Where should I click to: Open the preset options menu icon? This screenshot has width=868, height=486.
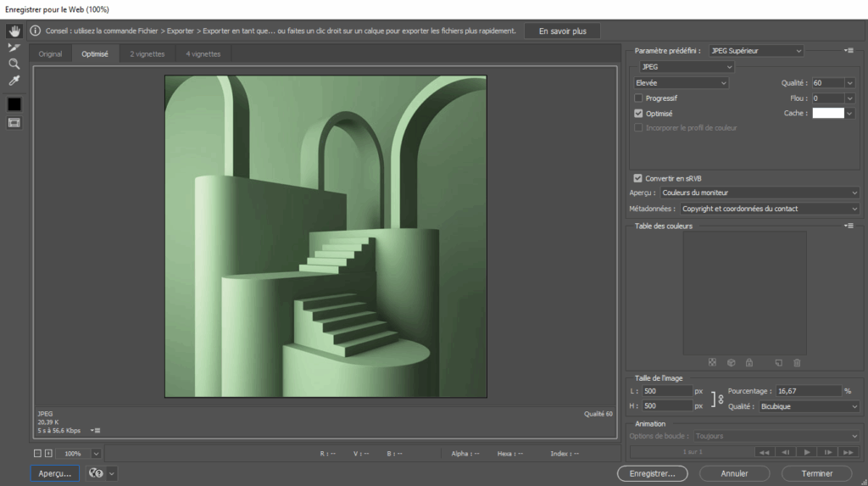849,51
